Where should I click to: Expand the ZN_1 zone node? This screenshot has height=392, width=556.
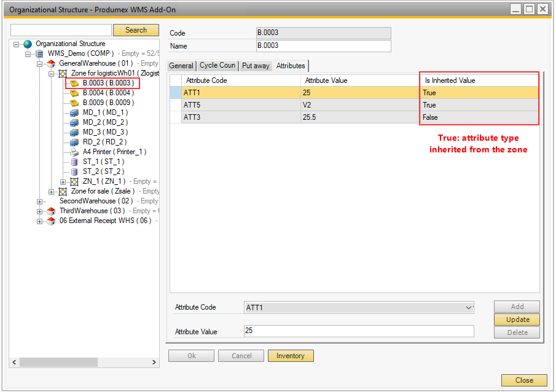tap(63, 182)
